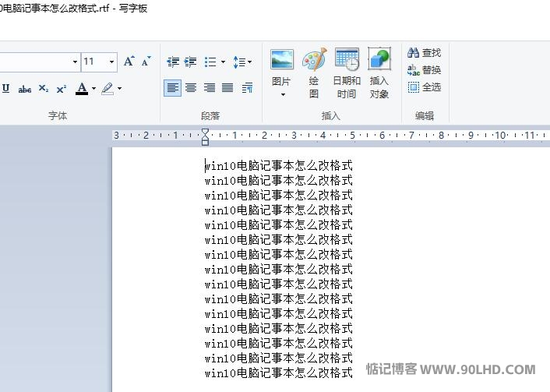Click the ruler indent marker
This screenshot has width=550, height=392.
coord(205,136)
